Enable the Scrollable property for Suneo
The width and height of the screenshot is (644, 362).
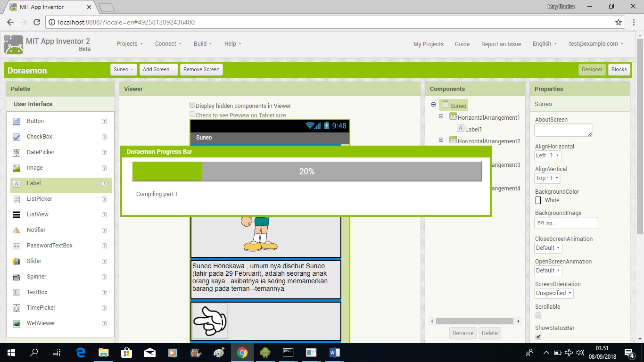coord(538,315)
